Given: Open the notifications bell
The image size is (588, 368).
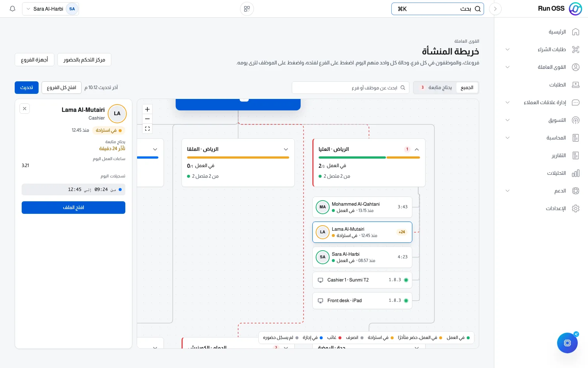Looking at the screenshot, I should pos(12,9).
